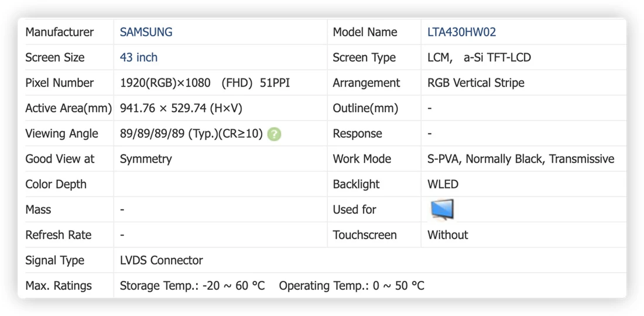
Task: Click the Storage Temp. -20 ~ 60 °C text
Action: 193,286
